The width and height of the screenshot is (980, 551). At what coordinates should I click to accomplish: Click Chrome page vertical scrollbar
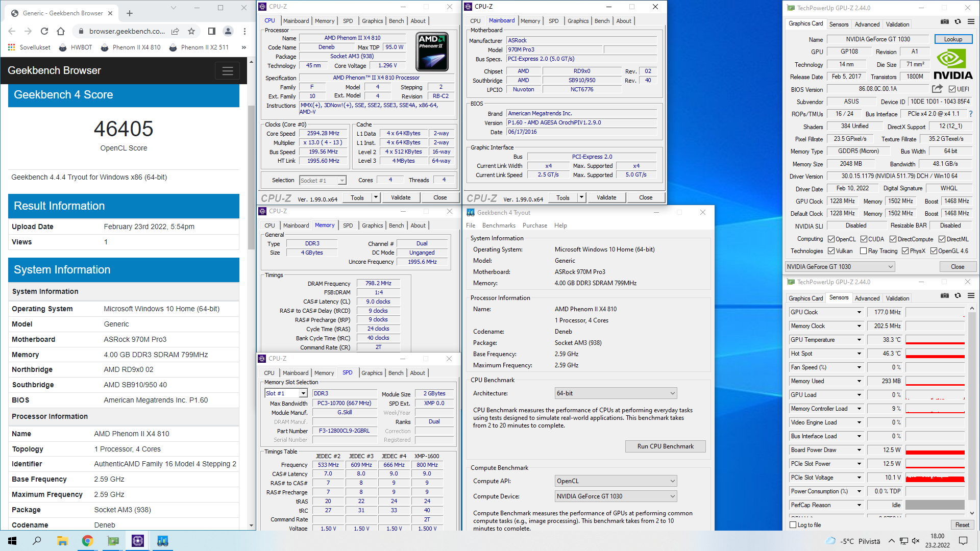click(251, 178)
